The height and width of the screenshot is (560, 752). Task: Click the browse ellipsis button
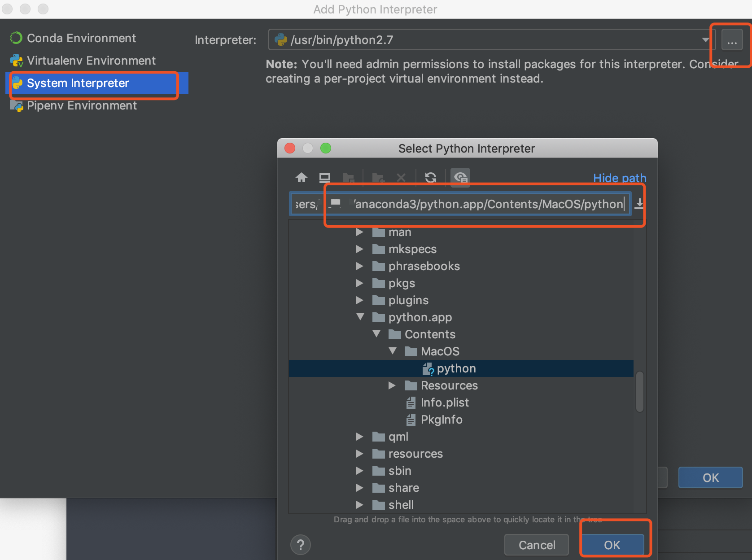pos(732,40)
